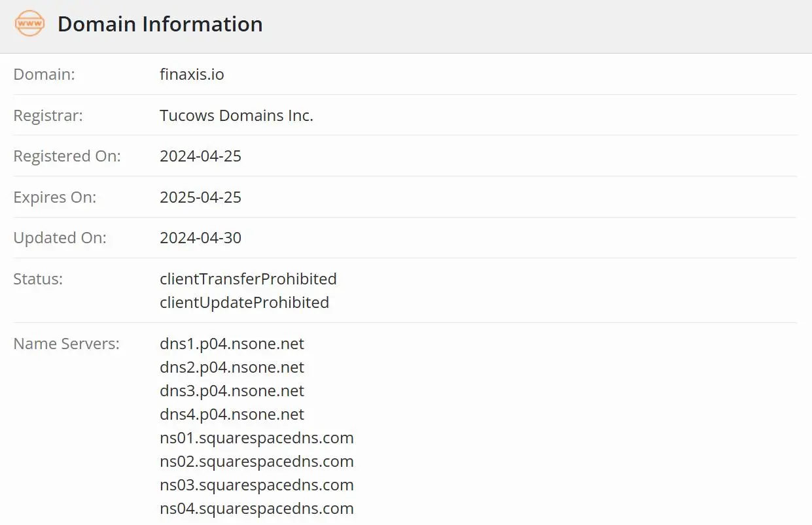Click the updated date 2024-04-30
The width and height of the screenshot is (812, 525).
pos(200,238)
